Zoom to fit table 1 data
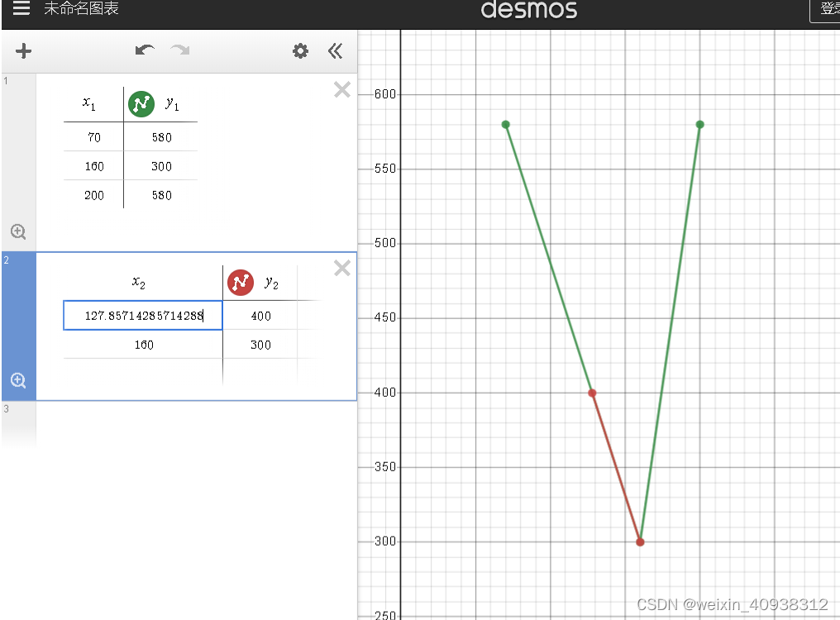 (x=18, y=231)
